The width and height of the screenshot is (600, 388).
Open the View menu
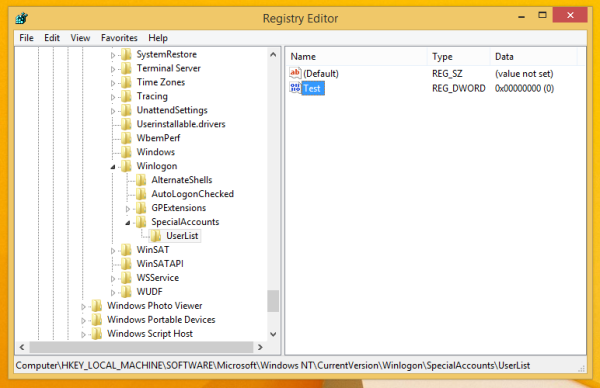click(80, 38)
